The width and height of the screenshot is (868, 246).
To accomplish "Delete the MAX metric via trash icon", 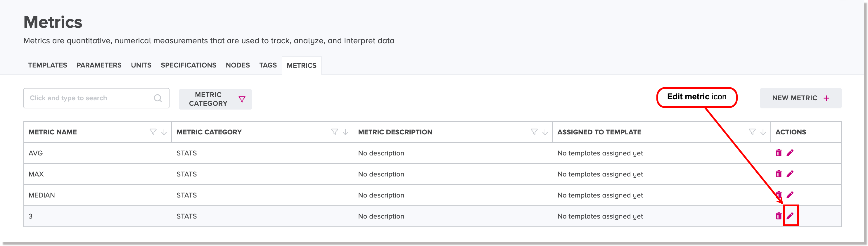I will [778, 174].
